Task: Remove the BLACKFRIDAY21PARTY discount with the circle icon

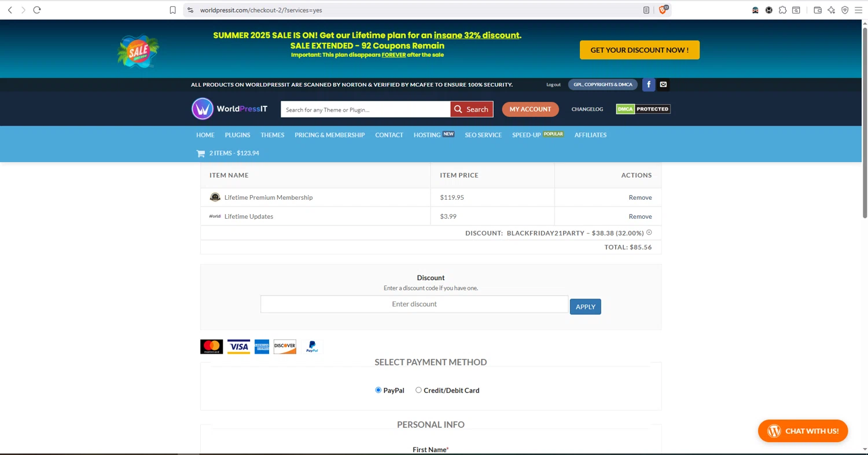Action: click(x=649, y=233)
